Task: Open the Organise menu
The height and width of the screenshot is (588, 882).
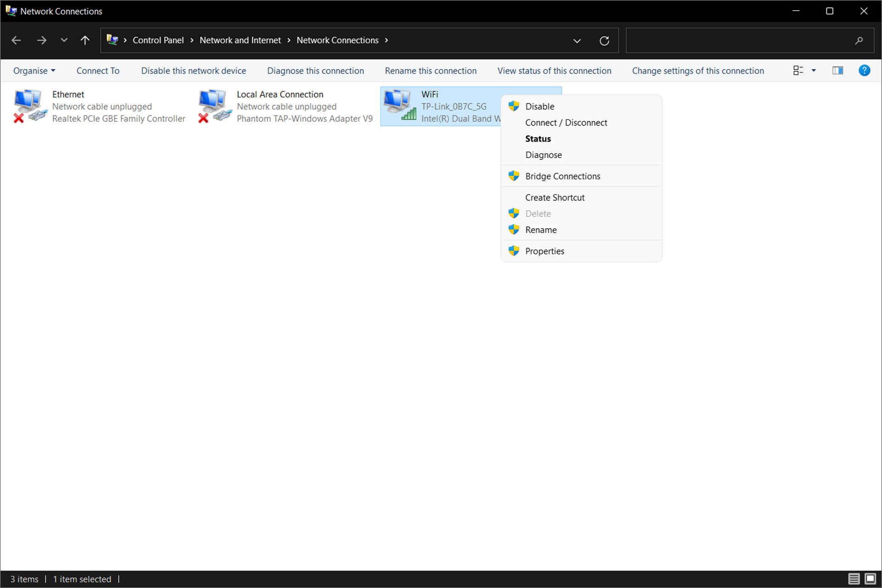Action: coord(34,71)
